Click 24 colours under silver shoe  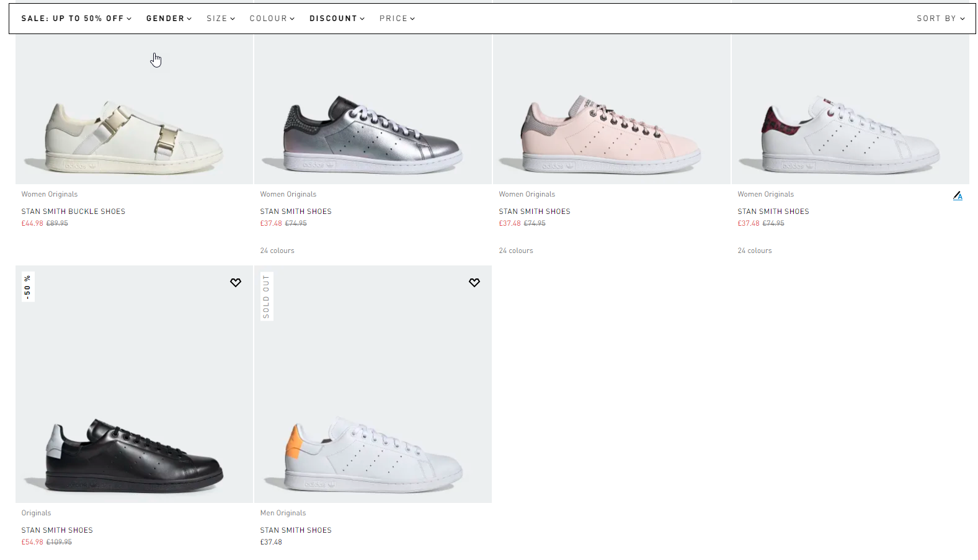pos(277,251)
